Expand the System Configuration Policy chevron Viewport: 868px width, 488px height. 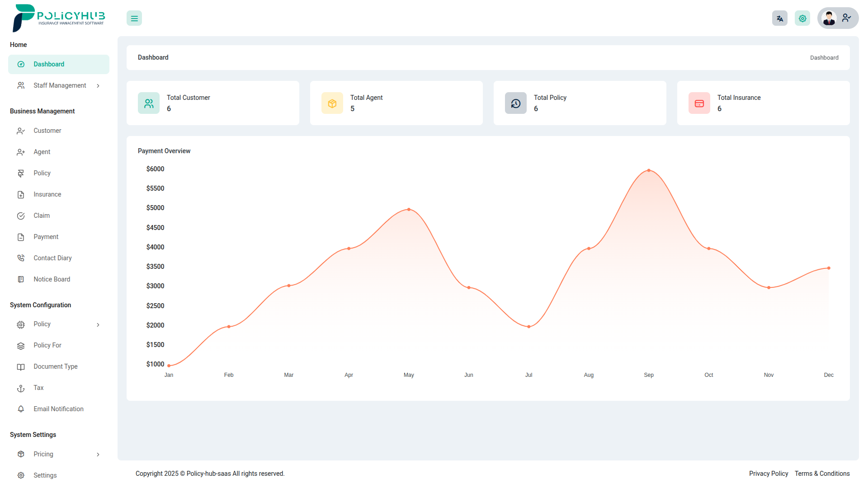[x=98, y=325]
